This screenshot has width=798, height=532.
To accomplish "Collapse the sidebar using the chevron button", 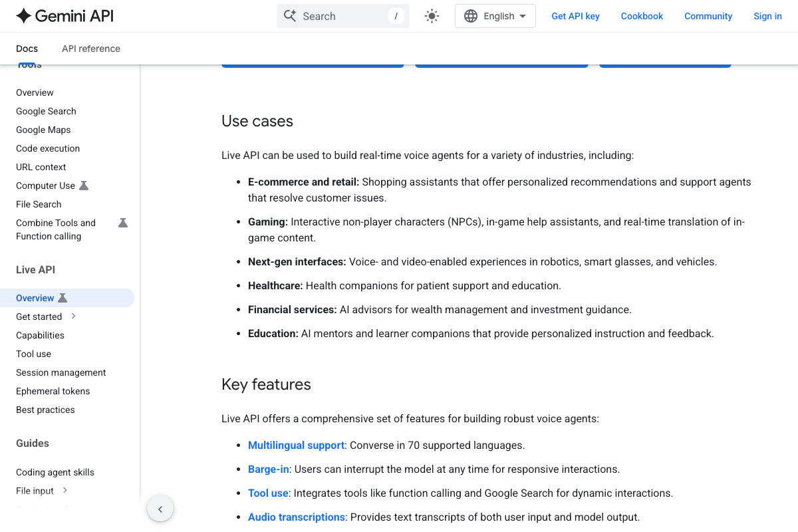I will coord(160,508).
